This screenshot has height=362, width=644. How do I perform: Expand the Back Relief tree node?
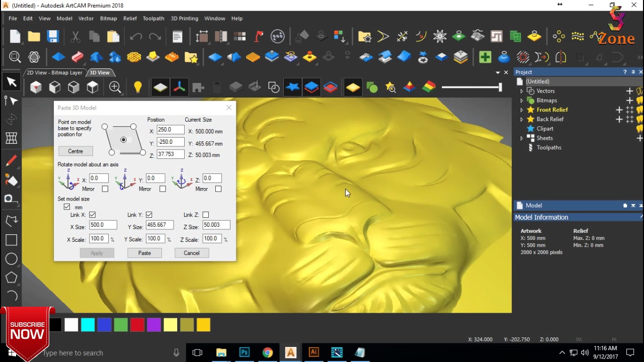pyautogui.click(x=522, y=119)
